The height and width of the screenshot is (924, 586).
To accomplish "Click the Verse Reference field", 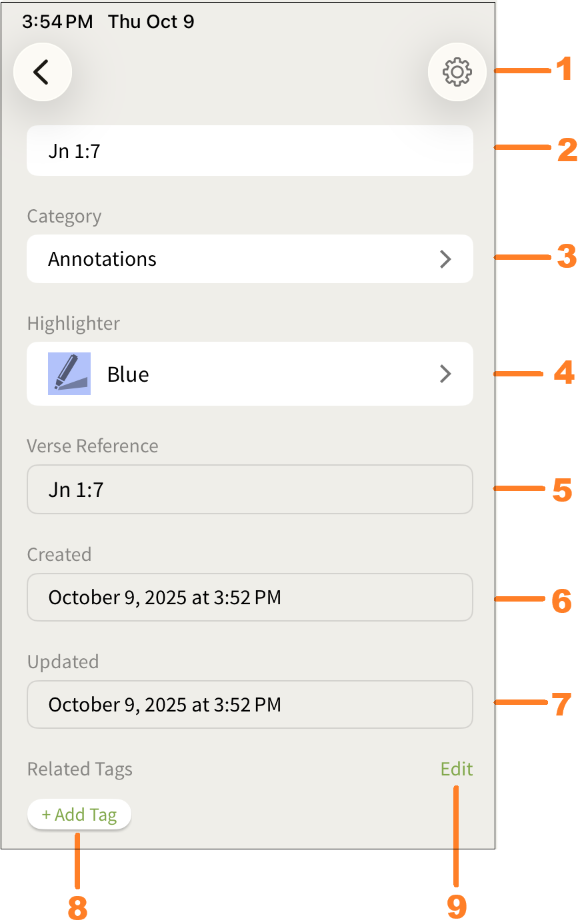I will pos(249,490).
